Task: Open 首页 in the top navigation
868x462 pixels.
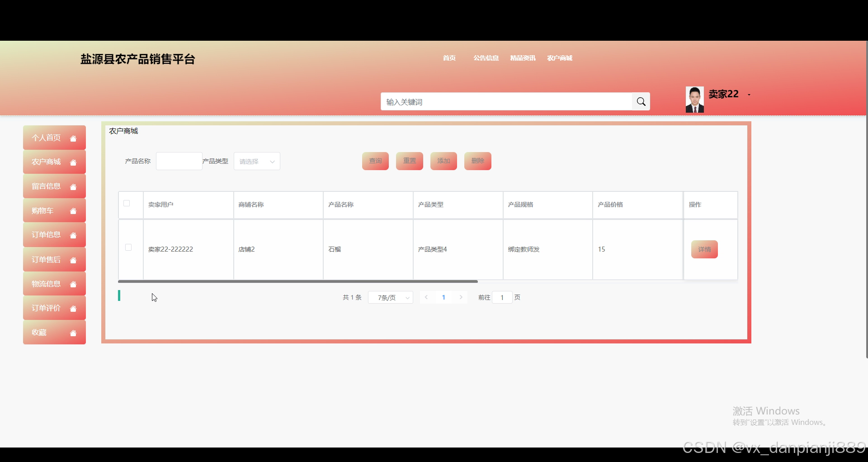Action: 449,58
